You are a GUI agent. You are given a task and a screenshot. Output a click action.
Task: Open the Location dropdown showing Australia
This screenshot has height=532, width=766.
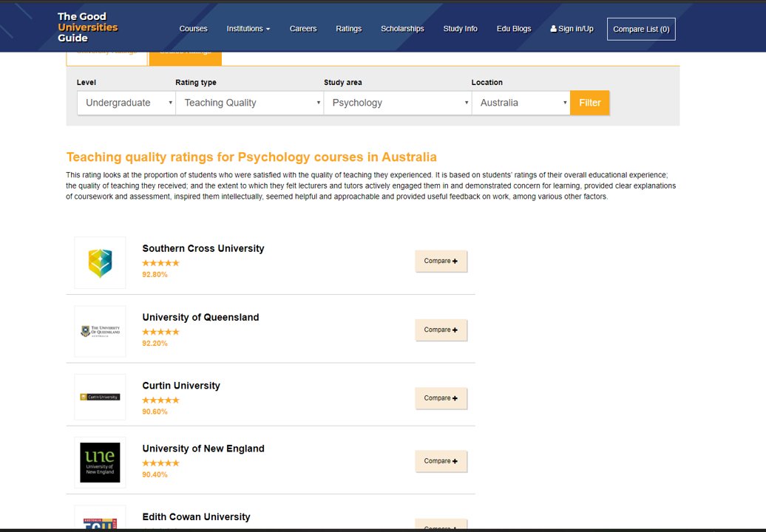tap(521, 103)
